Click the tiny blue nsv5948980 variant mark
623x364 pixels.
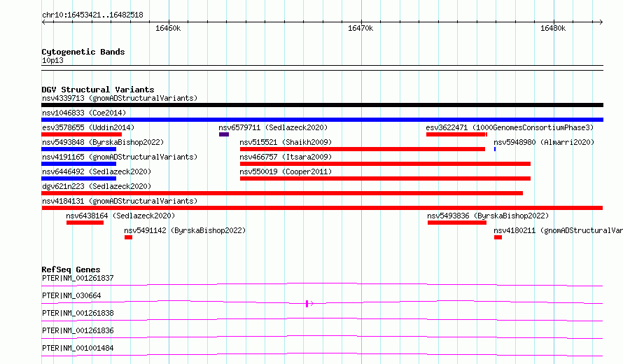pos(495,149)
